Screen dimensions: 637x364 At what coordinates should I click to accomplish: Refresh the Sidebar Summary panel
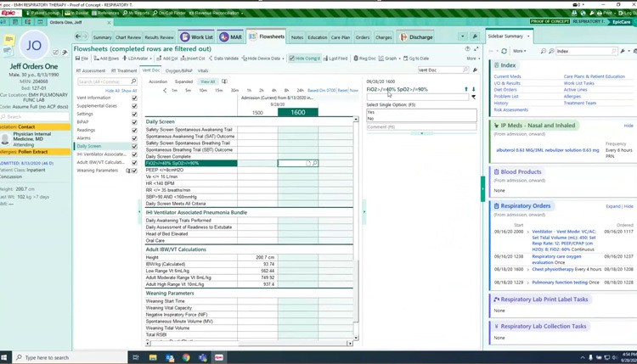point(504,51)
